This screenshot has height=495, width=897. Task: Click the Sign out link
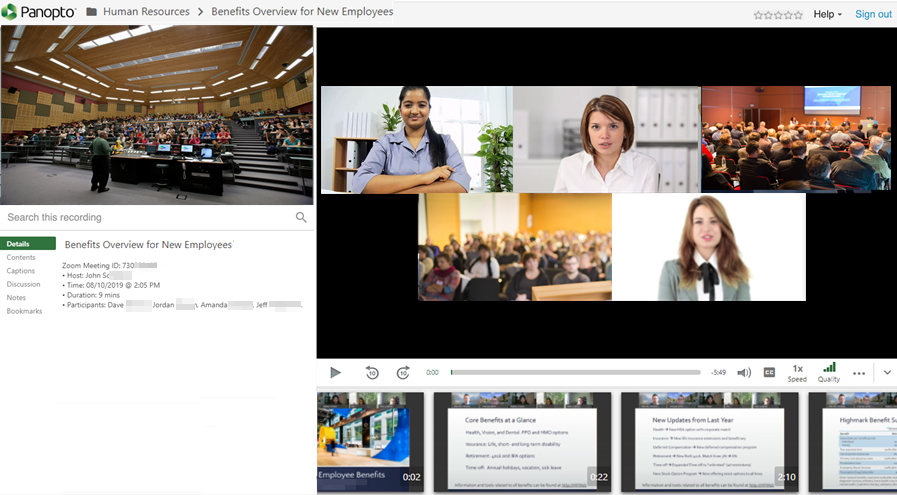coord(873,14)
